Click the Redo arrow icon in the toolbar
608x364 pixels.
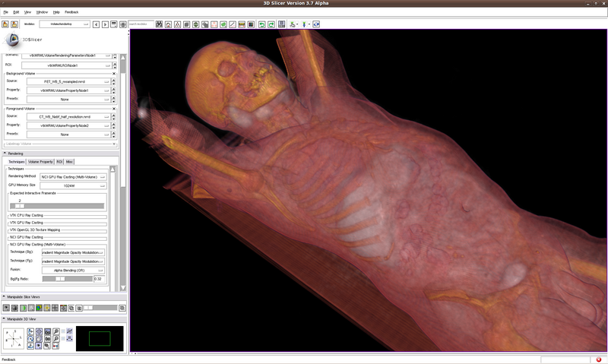271,24
